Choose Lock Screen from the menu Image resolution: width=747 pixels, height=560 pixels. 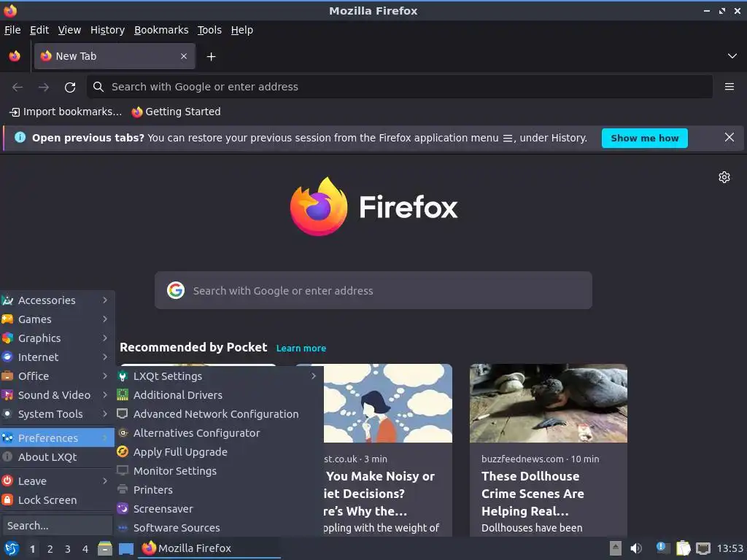pos(57,500)
